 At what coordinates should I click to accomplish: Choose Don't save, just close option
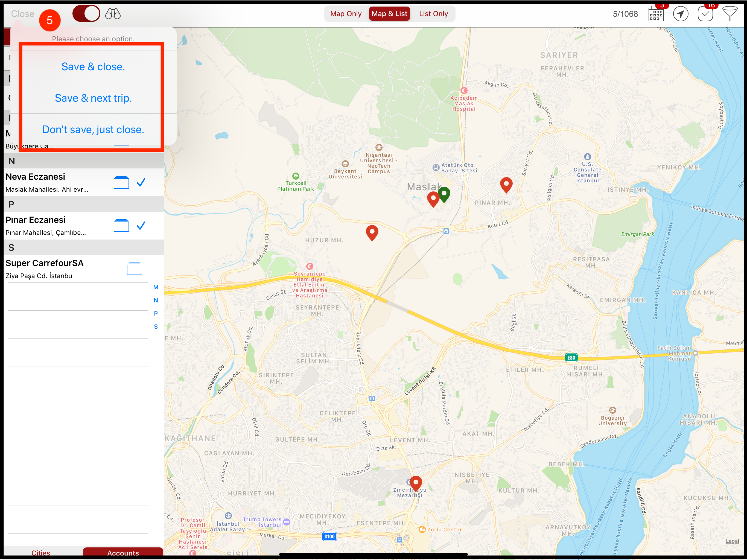93,129
